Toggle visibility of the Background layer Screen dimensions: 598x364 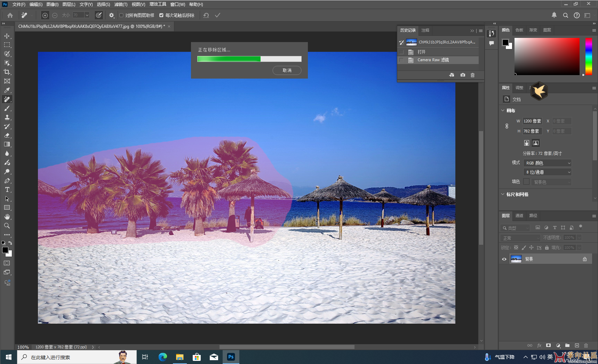[504, 259]
